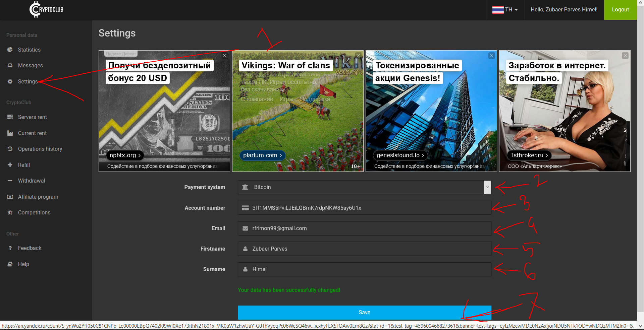
Task: Click the Withdrawal minus icon
Action: [x=10, y=181]
